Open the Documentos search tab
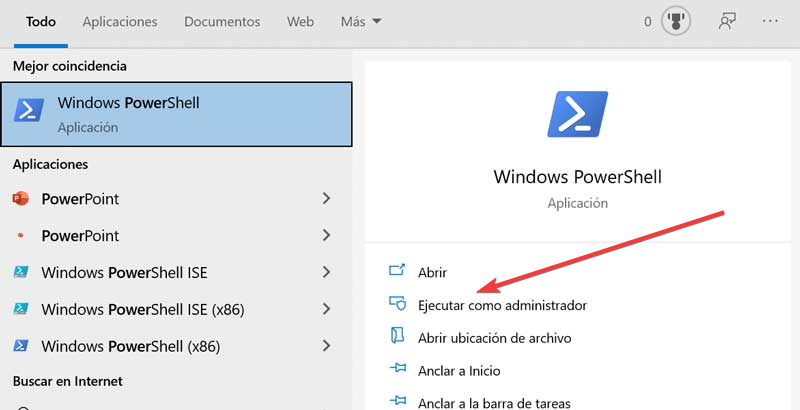This screenshot has width=800, height=410. (222, 22)
